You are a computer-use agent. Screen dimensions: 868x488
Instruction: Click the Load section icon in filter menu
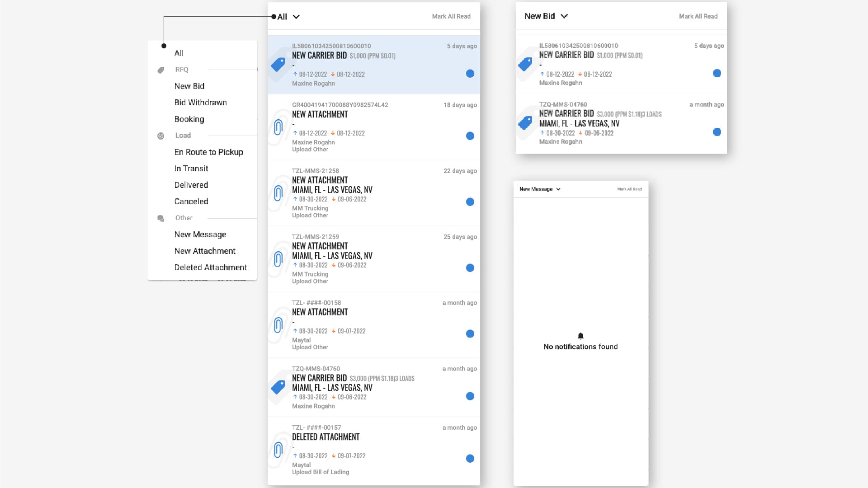coord(160,136)
